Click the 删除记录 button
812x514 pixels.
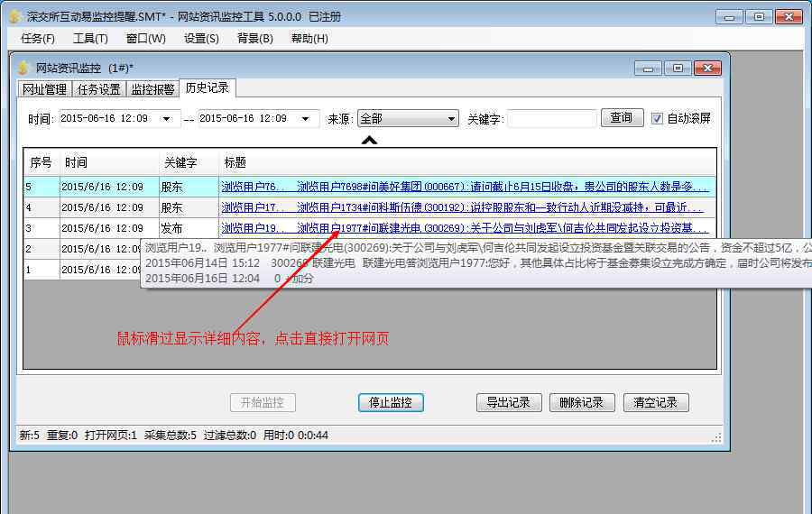point(582,403)
